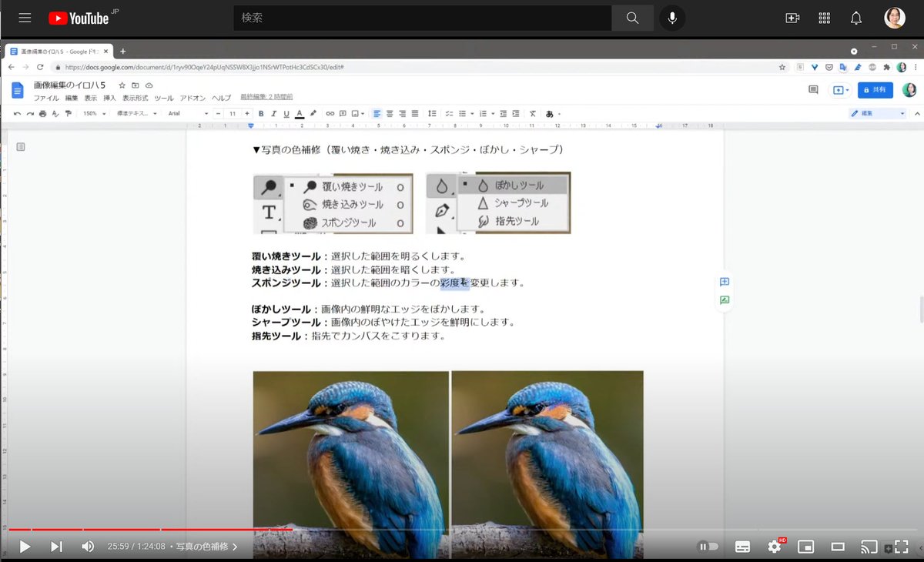Image resolution: width=924 pixels, height=562 pixels.
Task: Select center align in Docs toolbar
Action: click(x=390, y=113)
